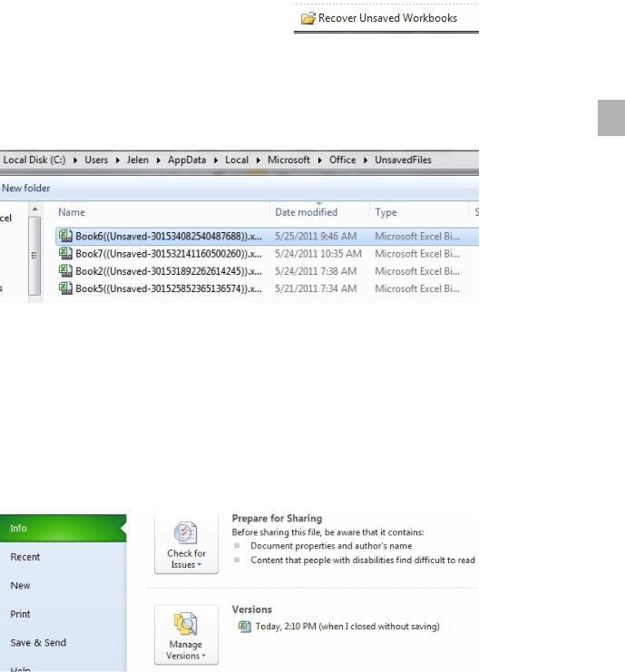Go to Jelen folder in breadcrumb

(x=138, y=160)
